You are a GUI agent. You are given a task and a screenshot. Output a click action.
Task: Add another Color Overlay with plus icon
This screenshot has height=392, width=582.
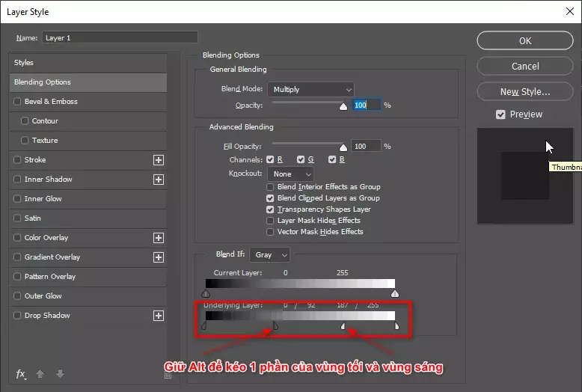pos(159,238)
